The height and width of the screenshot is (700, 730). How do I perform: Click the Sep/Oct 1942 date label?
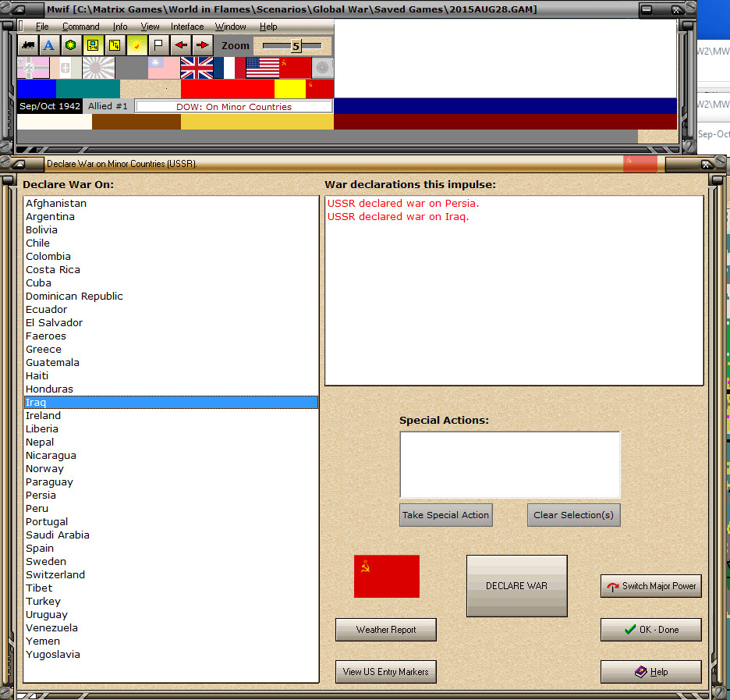[50, 106]
